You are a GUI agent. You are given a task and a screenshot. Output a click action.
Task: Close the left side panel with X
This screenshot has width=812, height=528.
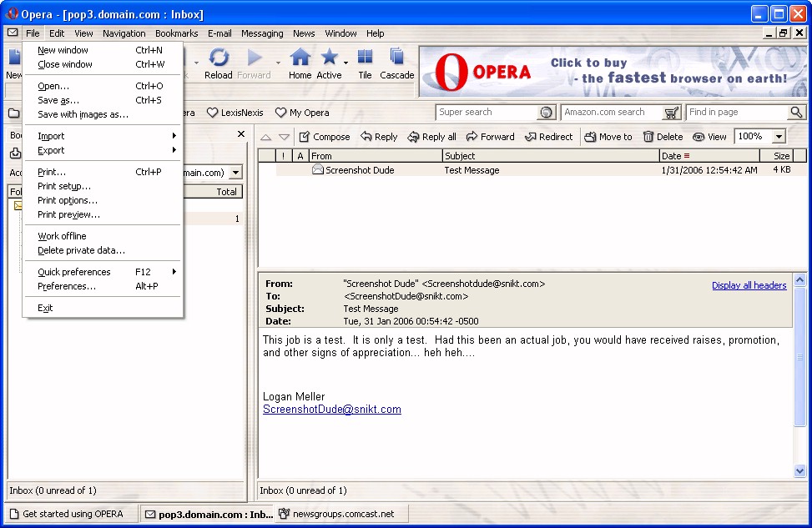pyautogui.click(x=241, y=134)
